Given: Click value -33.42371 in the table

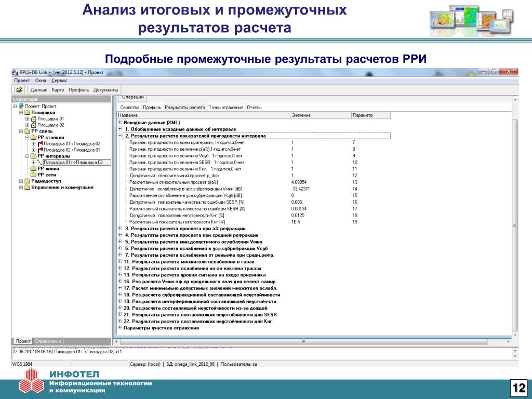Looking at the screenshot, I should tap(300, 189).
